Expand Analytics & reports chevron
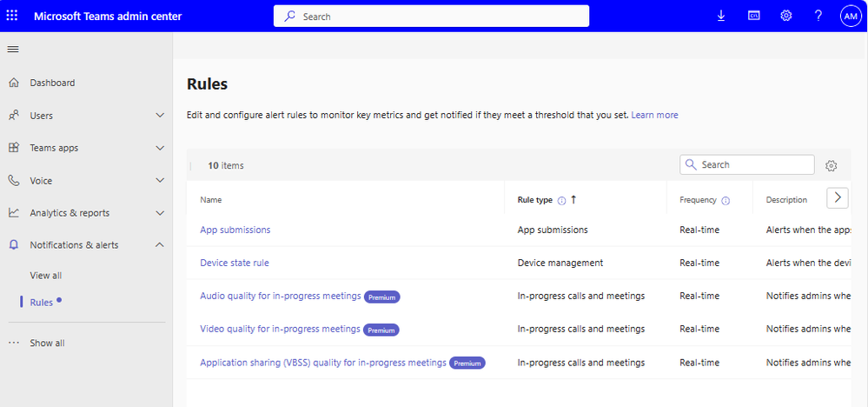Screen dimensions: 868x407 click(160, 213)
